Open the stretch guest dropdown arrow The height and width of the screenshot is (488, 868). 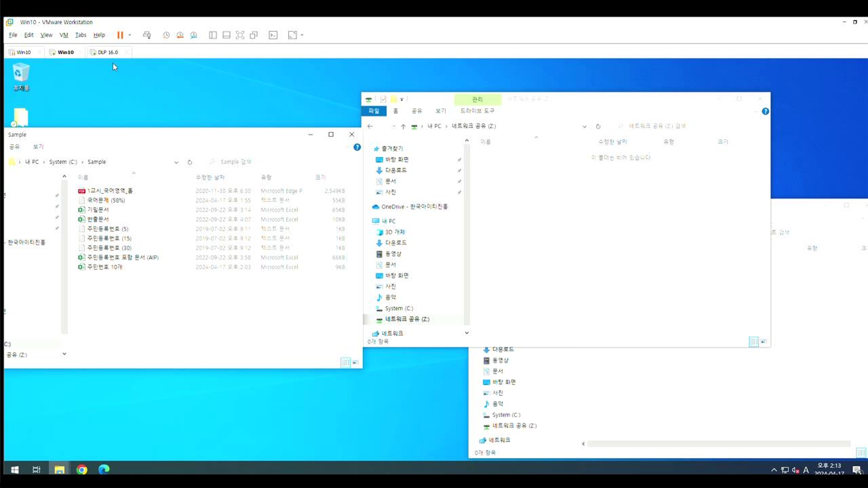(x=302, y=35)
